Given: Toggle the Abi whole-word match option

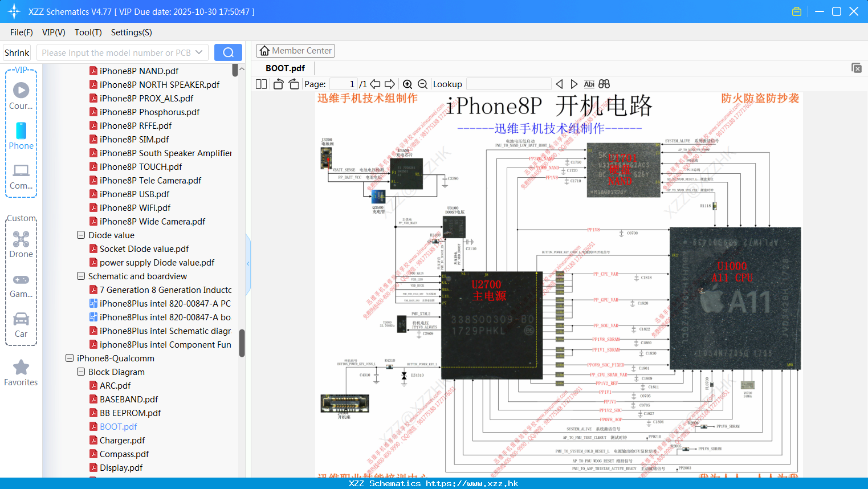Looking at the screenshot, I should [x=589, y=84].
